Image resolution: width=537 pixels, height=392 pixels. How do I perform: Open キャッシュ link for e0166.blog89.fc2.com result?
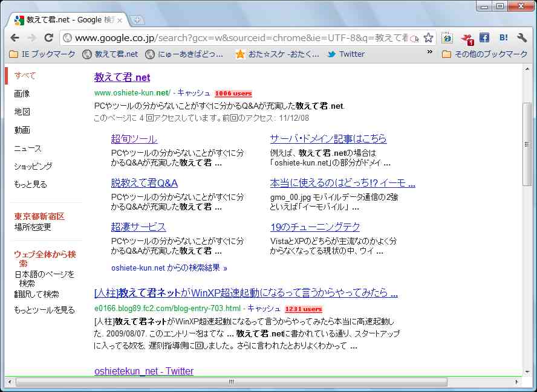coord(264,309)
